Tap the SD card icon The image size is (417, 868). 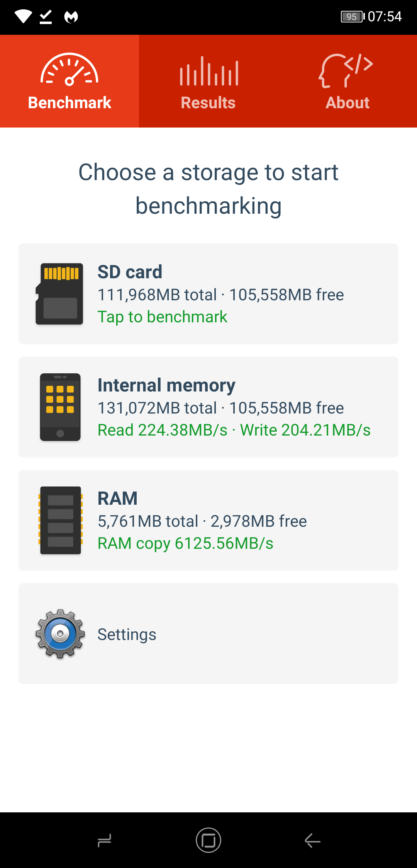point(59,294)
